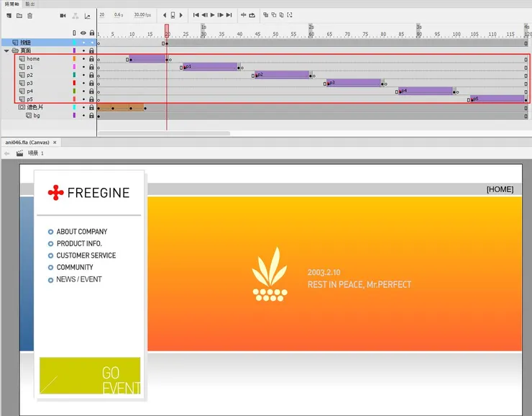The image size is (532, 416).
Task: Select the 按鈕 top layer row
Action: tap(48, 42)
